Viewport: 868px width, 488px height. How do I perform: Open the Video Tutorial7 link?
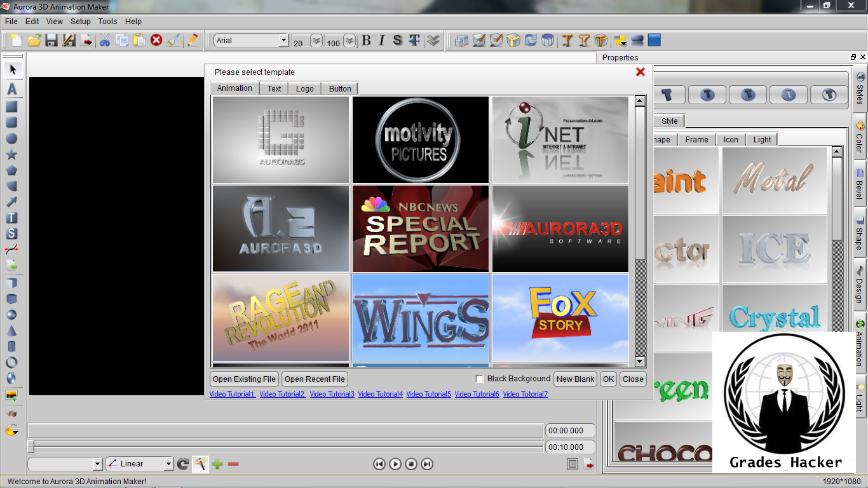(x=526, y=394)
